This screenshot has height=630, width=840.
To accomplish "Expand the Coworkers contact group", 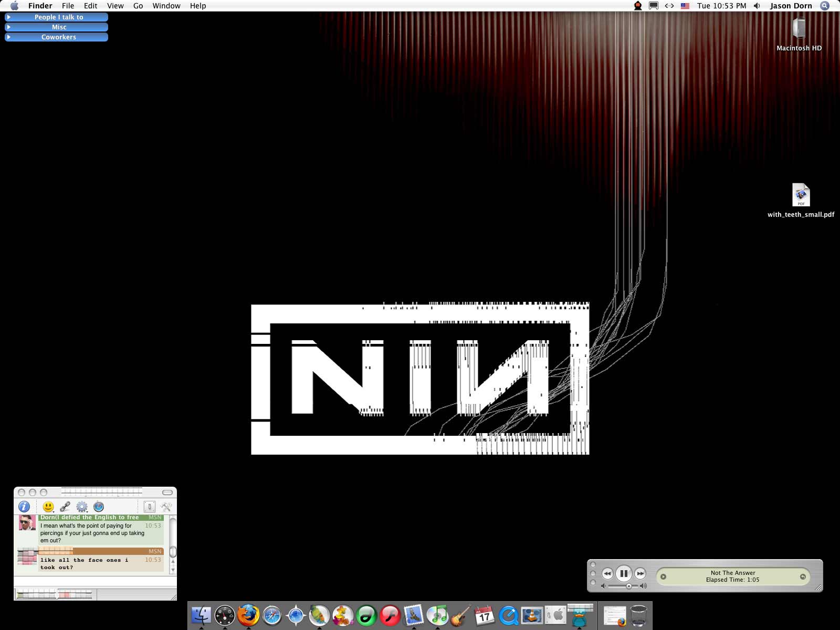I will 8,37.
